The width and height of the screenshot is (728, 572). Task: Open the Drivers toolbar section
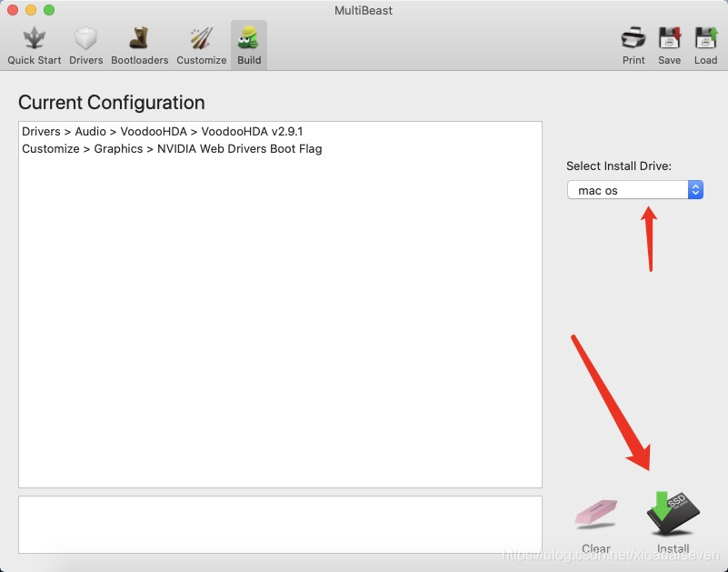point(86,45)
